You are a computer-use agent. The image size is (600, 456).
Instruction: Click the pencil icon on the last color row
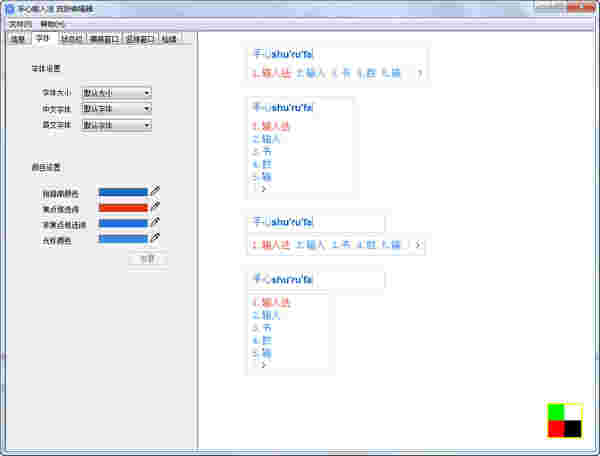pos(155,239)
